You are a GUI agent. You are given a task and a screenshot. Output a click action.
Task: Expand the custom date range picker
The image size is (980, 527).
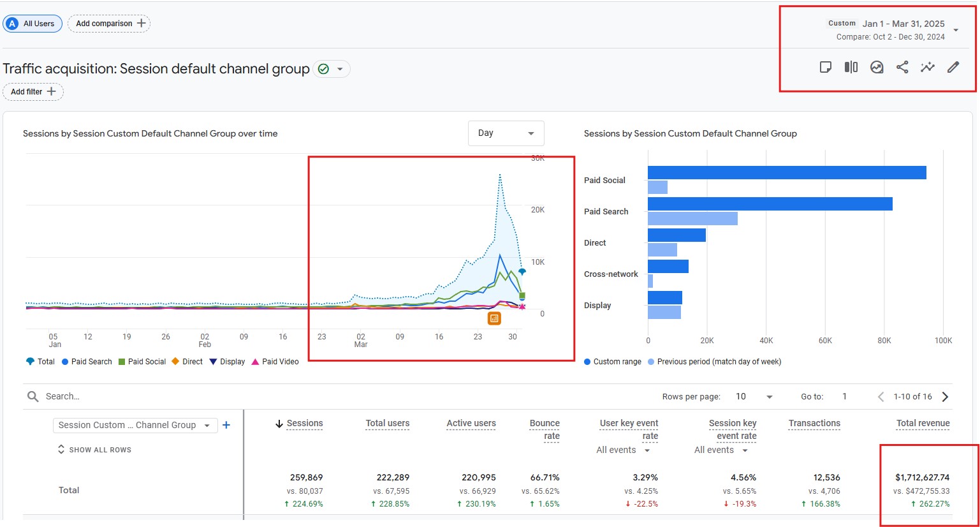893,30
